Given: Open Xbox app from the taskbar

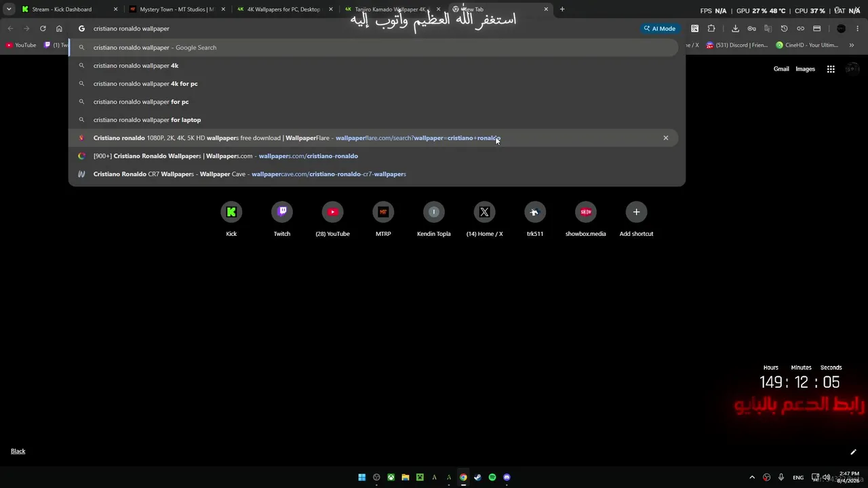Looking at the screenshot, I should pos(391,477).
